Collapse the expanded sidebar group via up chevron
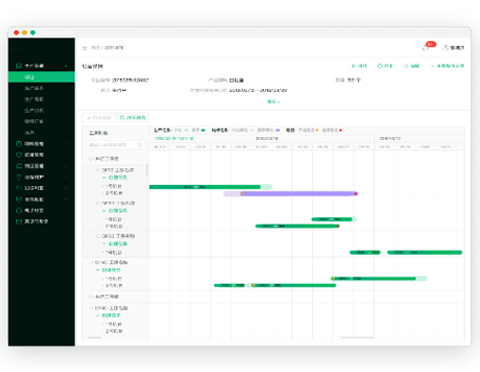480x372 pixels. pyautogui.click(x=66, y=66)
